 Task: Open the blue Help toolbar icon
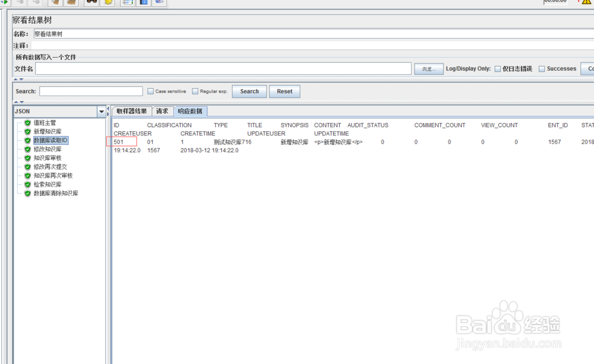144,2
